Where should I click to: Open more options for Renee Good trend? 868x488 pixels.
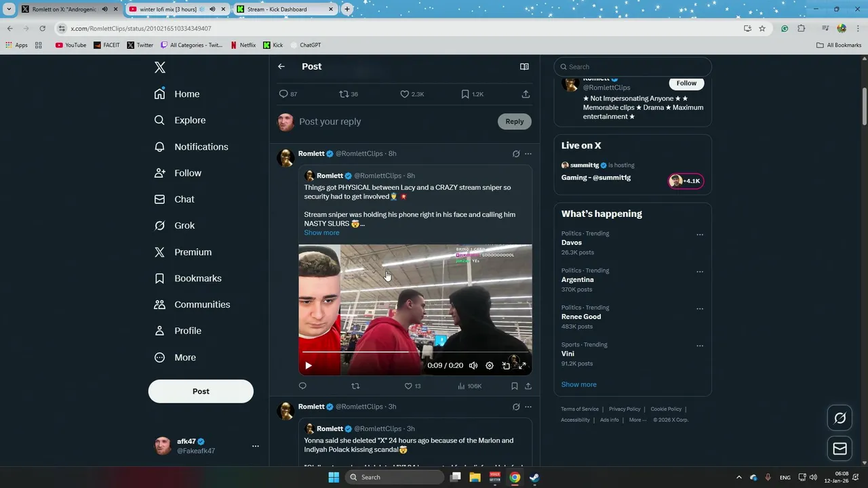pyautogui.click(x=700, y=308)
